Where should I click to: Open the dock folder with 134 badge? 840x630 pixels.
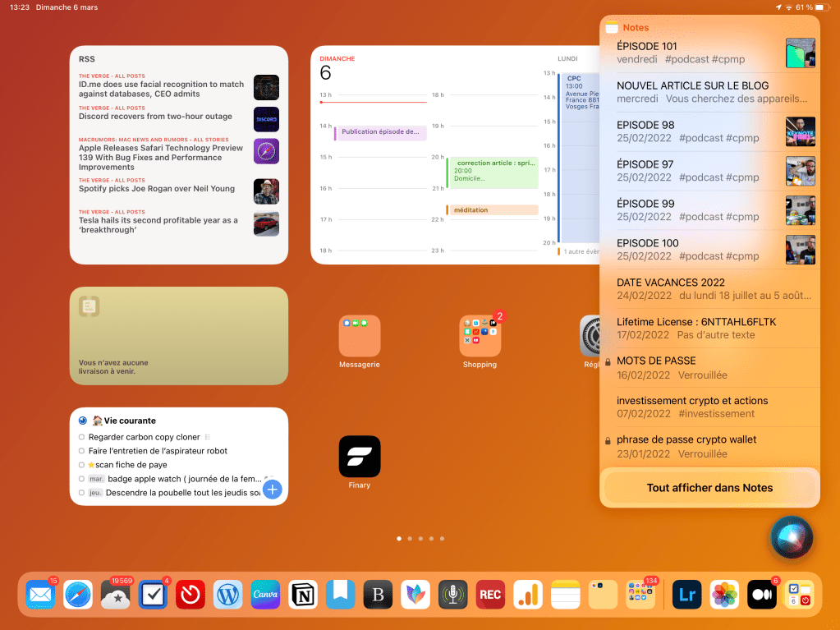coord(640,594)
